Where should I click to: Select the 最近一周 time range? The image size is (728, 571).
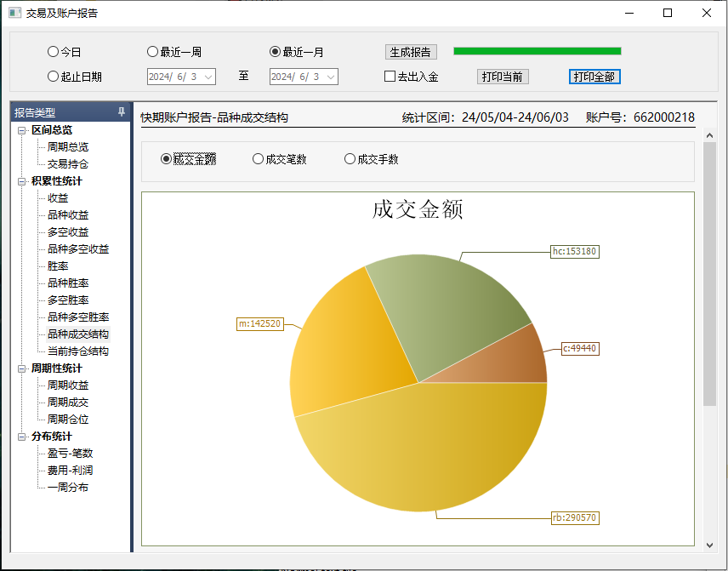(153, 52)
